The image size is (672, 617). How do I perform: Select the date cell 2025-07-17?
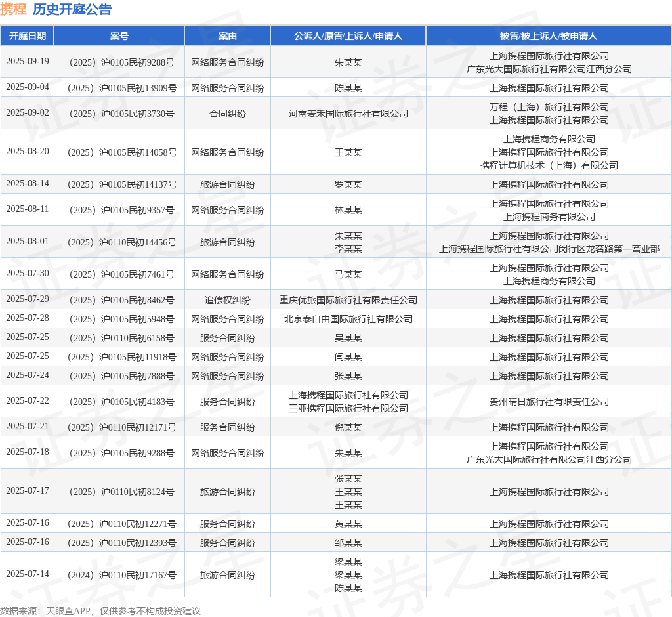coord(28,490)
